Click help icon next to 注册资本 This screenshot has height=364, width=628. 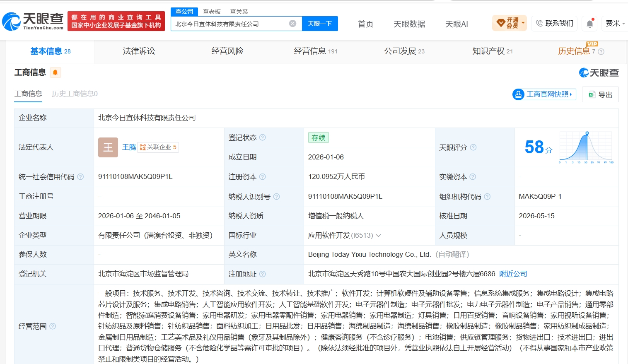click(x=262, y=177)
